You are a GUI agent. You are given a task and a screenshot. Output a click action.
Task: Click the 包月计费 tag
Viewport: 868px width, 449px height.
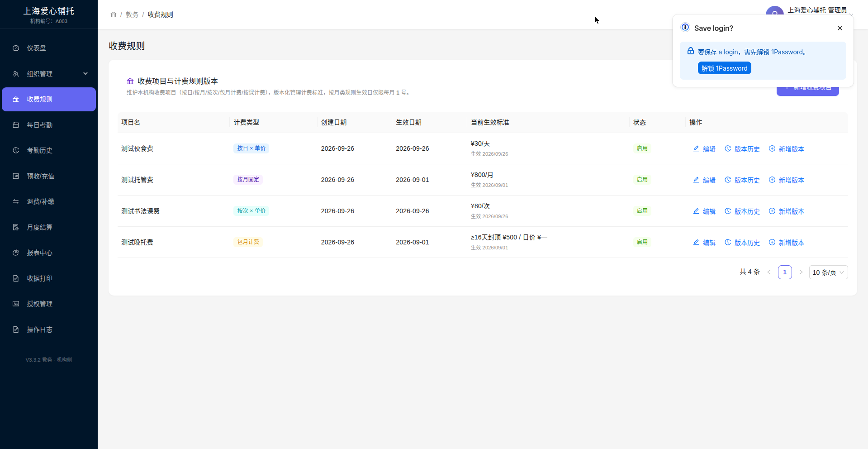(x=248, y=242)
